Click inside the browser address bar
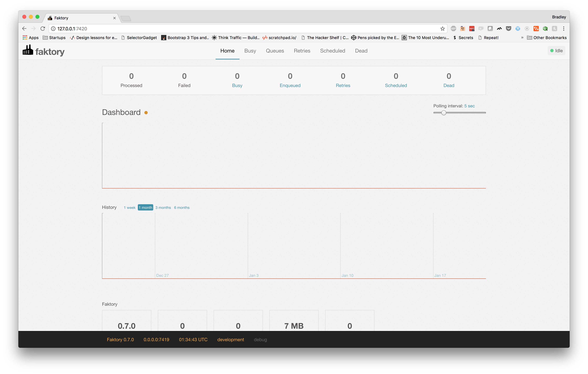 [171, 29]
